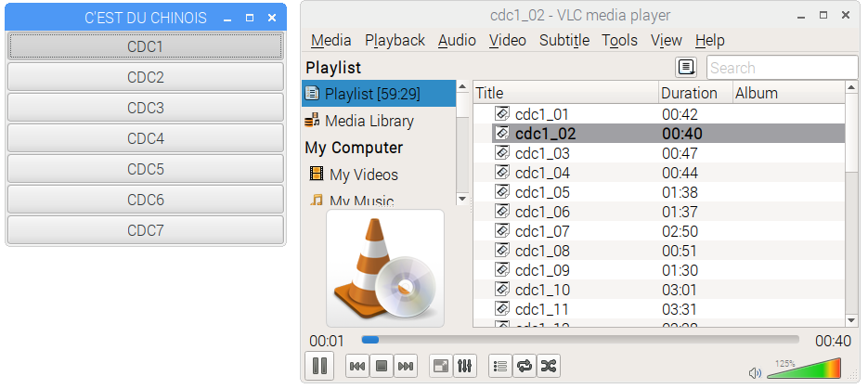Viewport: 868px width, 389px height.
Task: Click elapsed time 00:01 label
Action: [327, 341]
